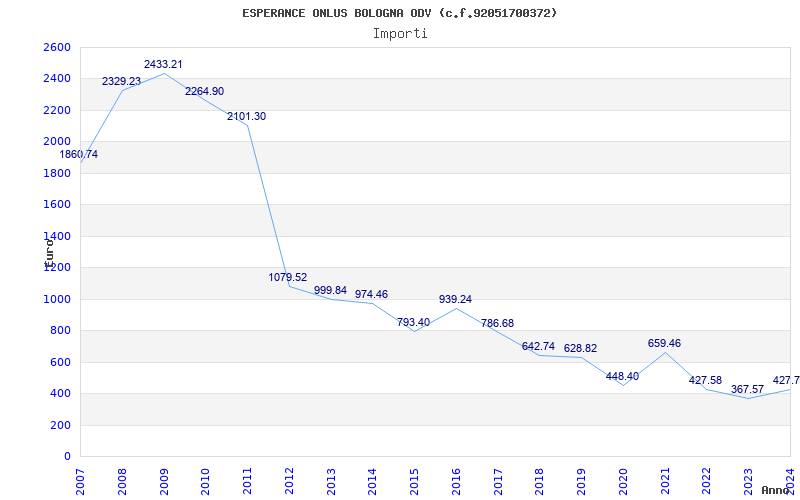Click the 2022 x-axis year label
Viewport: 800px width, 500px height.
pos(707,481)
